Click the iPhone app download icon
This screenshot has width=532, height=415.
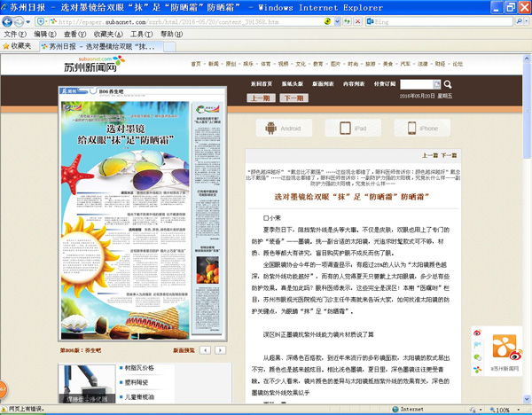tap(422, 129)
